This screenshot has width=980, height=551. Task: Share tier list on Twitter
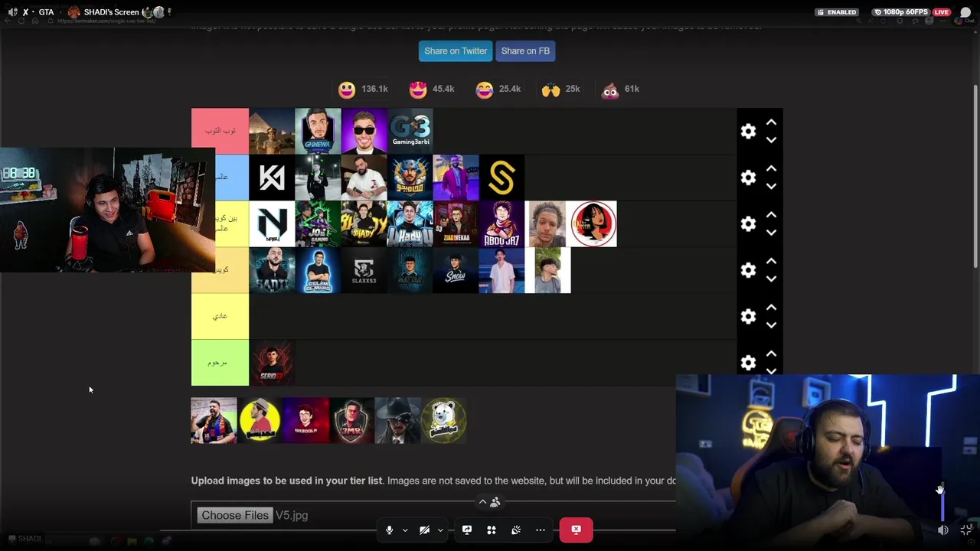[456, 51]
